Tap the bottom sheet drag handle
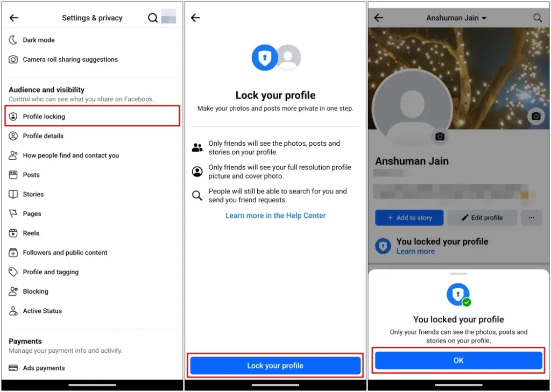The width and height of the screenshot is (551, 392). tap(458, 274)
